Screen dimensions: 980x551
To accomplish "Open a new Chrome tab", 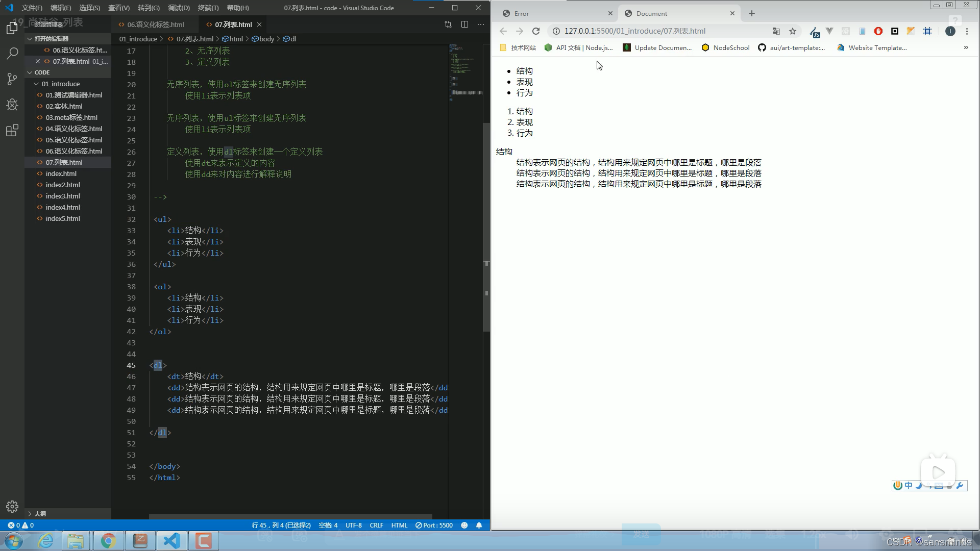I will [x=751, y=13].
